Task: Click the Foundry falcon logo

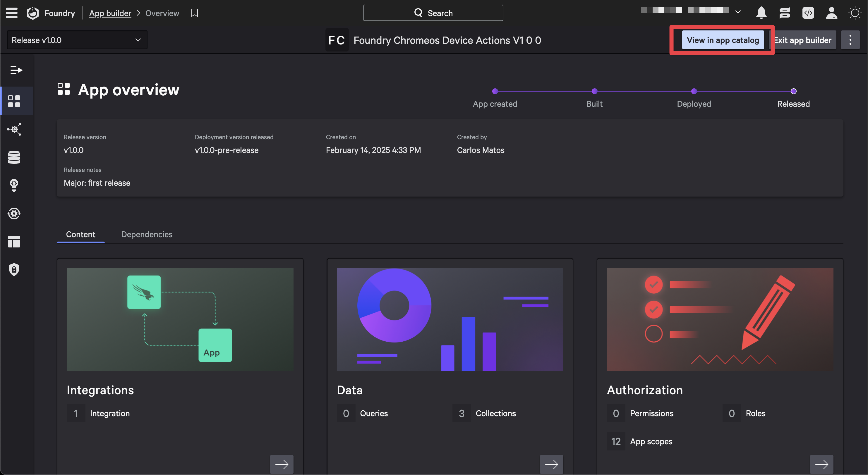Action: 33,13
